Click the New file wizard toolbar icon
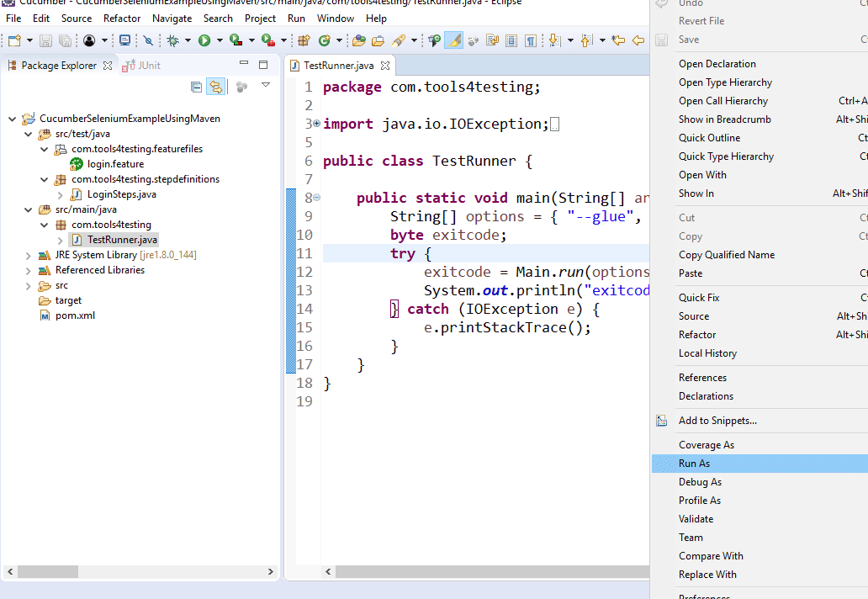 click(14, 40)
